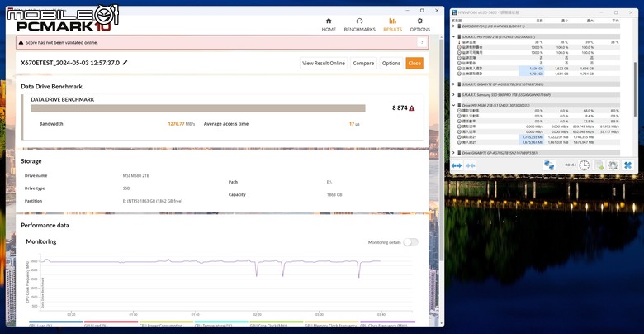This screenshot has height=334, width=644.
Task: Click the sensor icon in the 1,636 GB row
Action: tap(459, 69)
